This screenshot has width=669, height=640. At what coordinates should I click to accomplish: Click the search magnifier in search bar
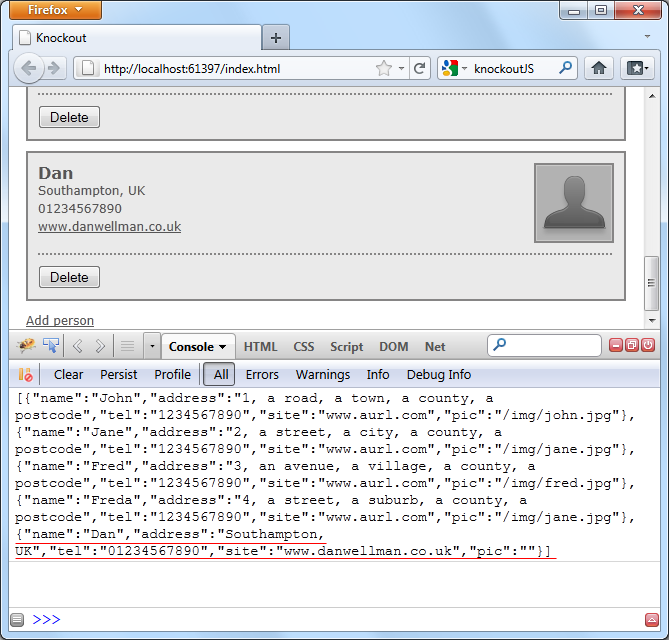[x=566, y=67]
